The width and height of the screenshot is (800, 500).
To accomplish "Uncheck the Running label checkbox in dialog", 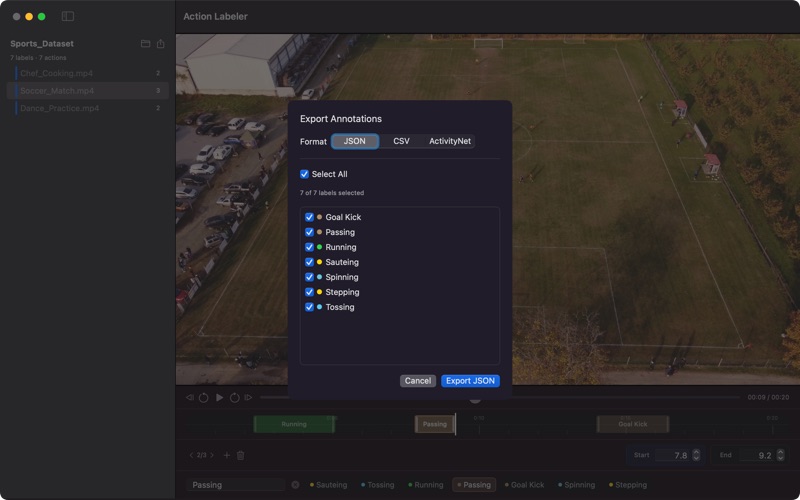I will click(309, 247).
